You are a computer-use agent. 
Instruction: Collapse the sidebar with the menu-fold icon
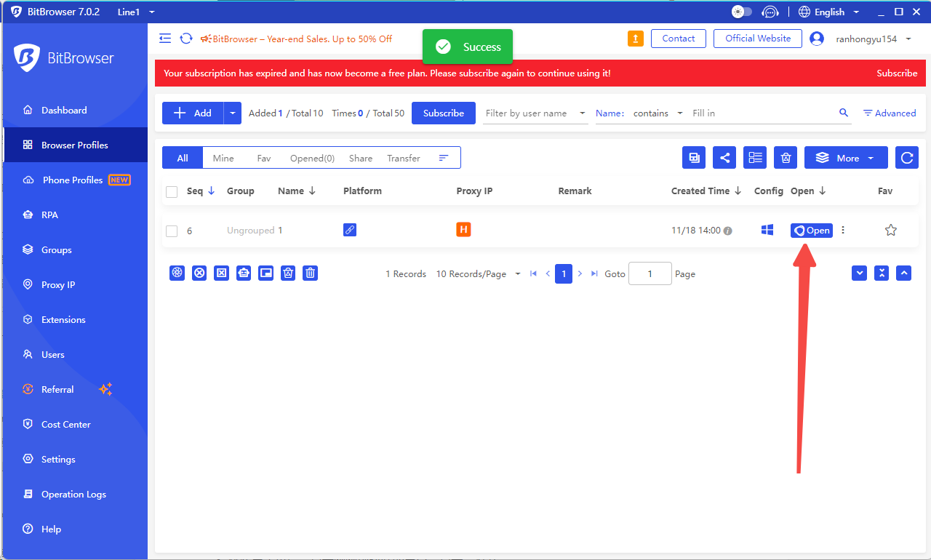(x=165, y=39)
